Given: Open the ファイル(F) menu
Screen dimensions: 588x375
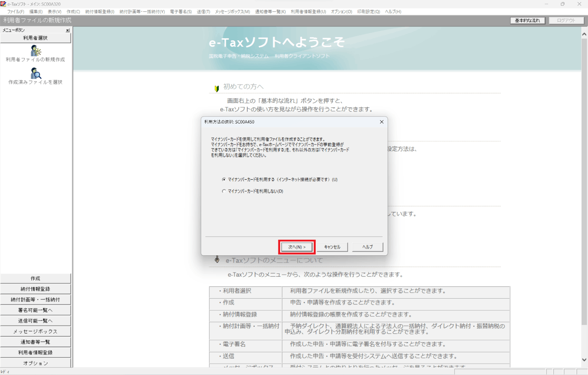Looking at the screenshot, I should pyautogui.click(x=16, y=11).
